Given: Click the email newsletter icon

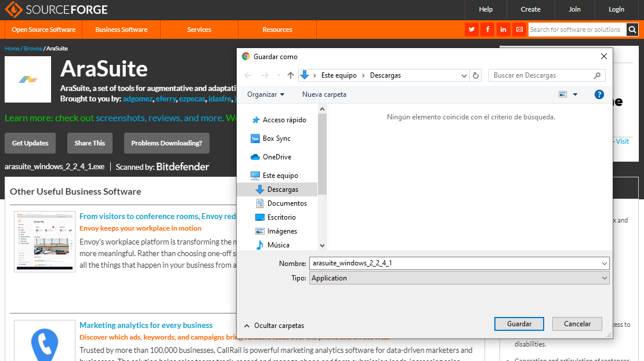Looking at the screenshot, I should (x=519, y=30).
